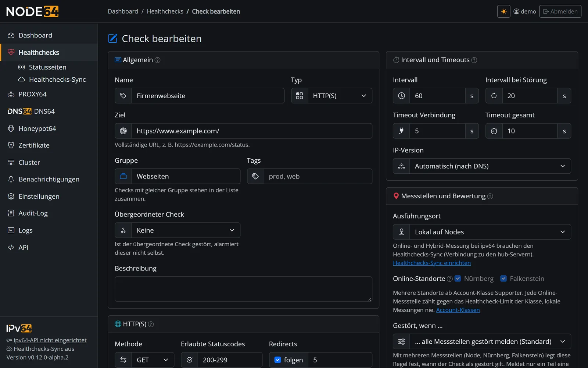Follow the Healthchecks-Sync einrichten link

432,263
